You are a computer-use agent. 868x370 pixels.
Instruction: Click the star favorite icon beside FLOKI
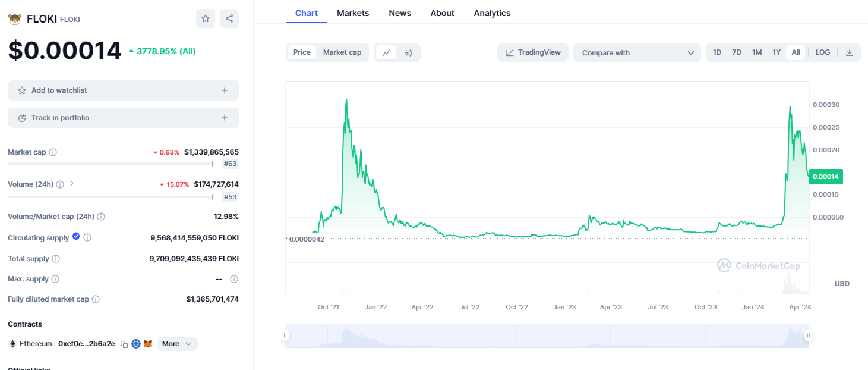[206, 18]
